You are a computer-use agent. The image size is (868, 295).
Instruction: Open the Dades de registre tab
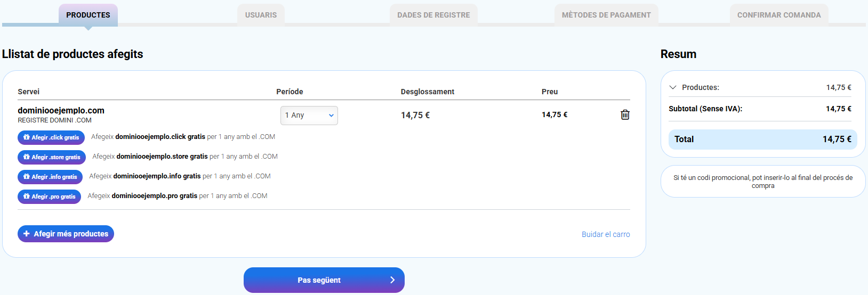(433, 15)
